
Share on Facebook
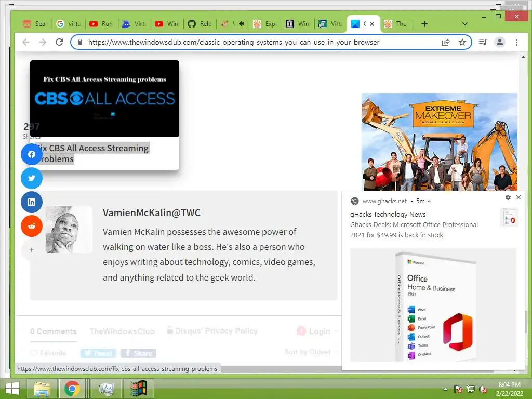tap(32, 154)
